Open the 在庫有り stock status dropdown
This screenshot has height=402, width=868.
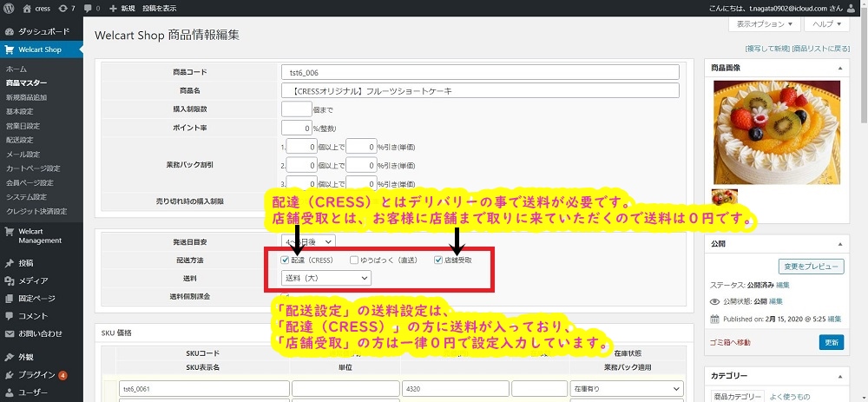tap(626, 389)
